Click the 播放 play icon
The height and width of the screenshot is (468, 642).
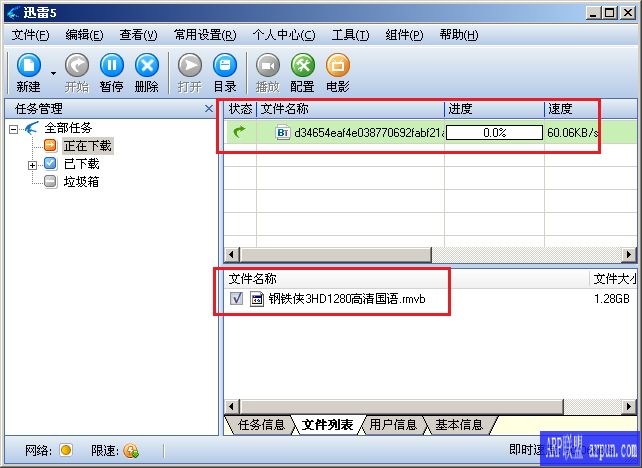point(268,66)
